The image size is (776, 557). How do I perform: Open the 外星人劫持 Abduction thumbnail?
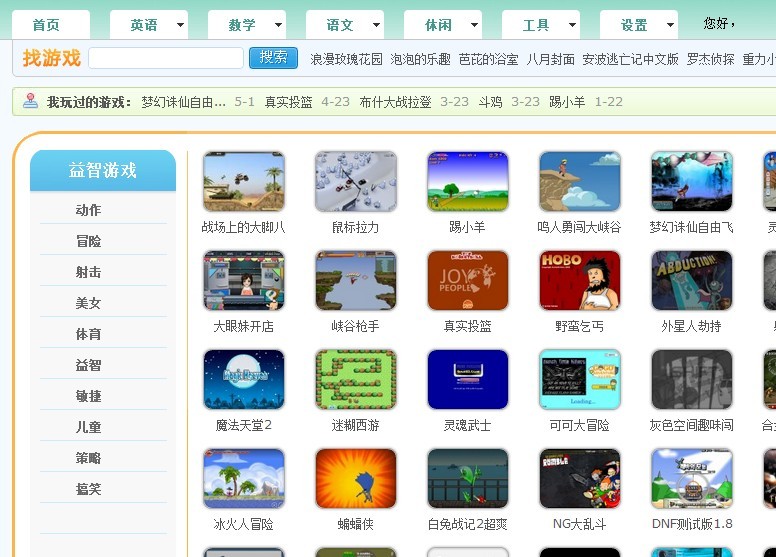point(692,281)
